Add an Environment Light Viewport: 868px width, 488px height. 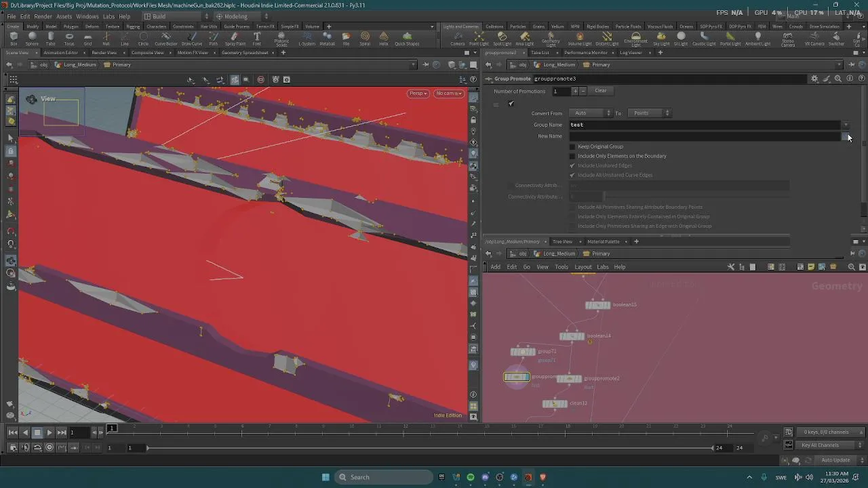click(635, 39)
